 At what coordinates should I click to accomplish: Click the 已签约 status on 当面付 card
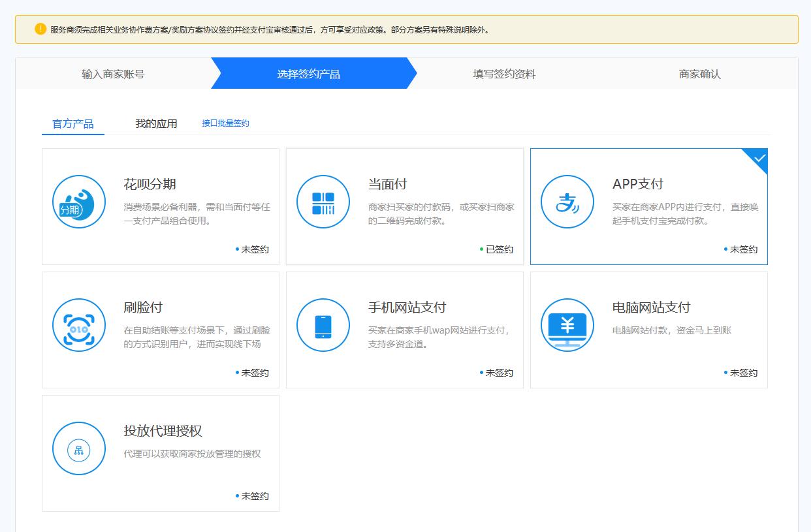(x=496, y=249)
